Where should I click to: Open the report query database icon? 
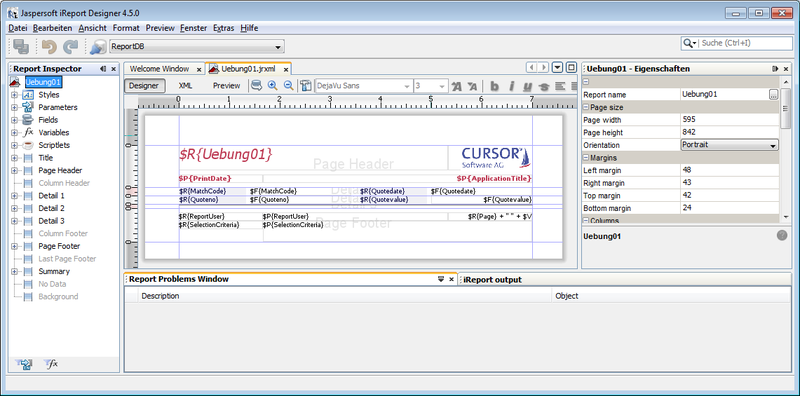256,86
